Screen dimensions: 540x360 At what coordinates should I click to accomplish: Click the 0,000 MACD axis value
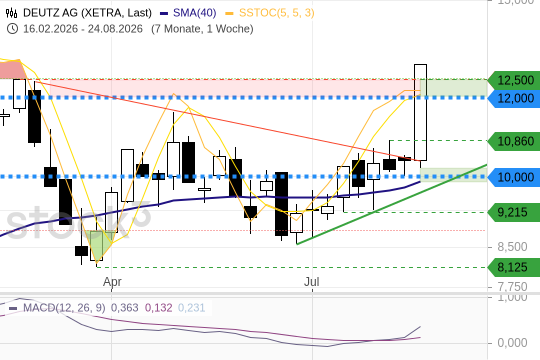[512, 343]
